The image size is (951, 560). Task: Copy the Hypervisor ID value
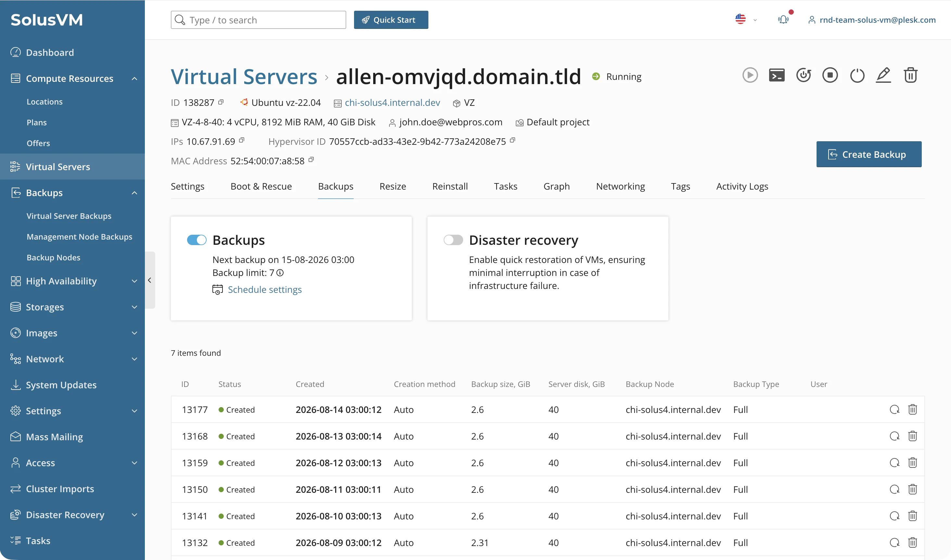(x=512, y=140)
